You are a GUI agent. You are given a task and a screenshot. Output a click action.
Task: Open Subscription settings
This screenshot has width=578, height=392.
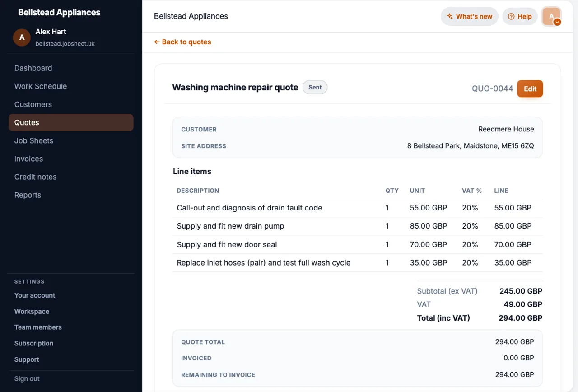pyautogui.click(x=34, y=344)
